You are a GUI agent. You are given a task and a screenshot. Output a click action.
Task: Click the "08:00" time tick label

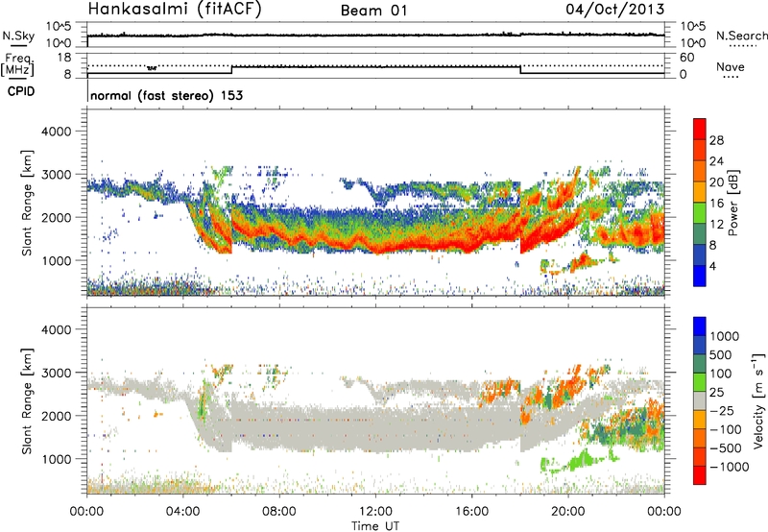click(279, 512)
